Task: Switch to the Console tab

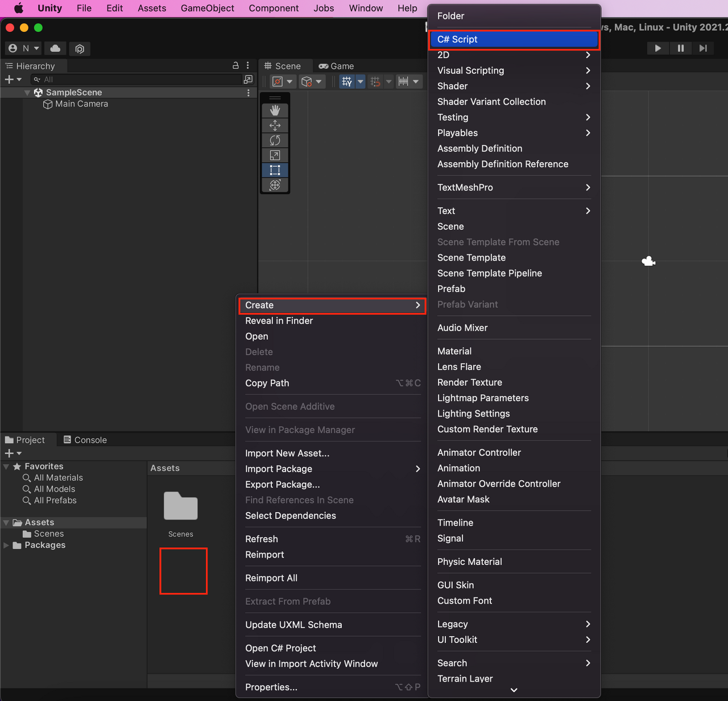Action: coord(85,440)
